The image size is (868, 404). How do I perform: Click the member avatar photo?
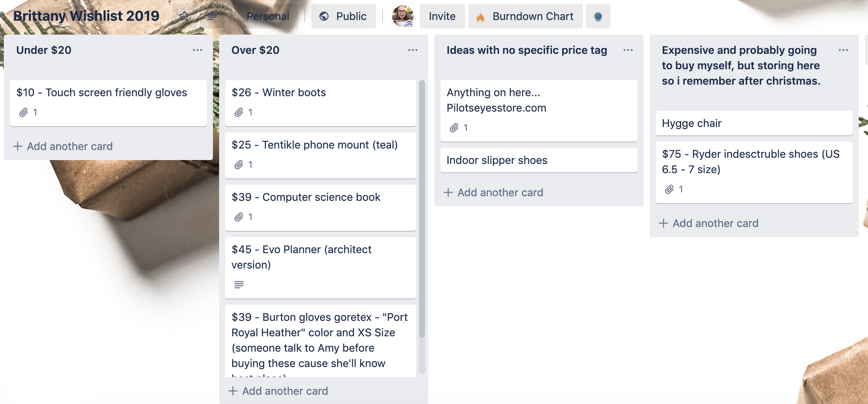coord(402,16)
